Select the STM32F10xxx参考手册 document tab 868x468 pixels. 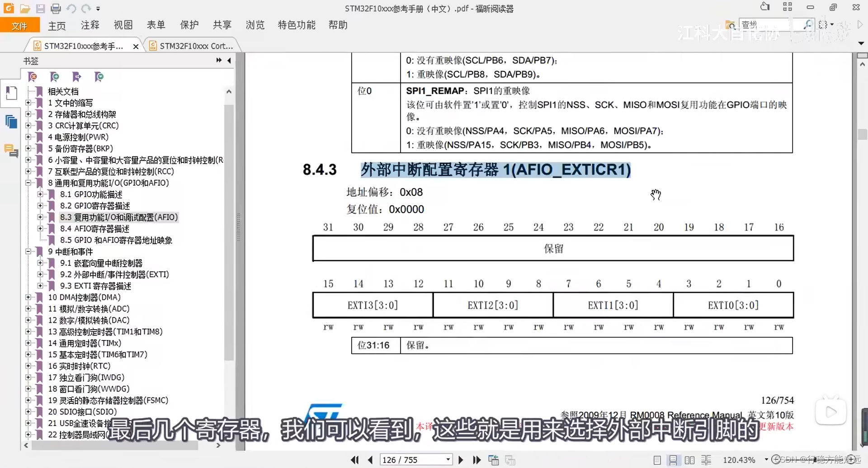click(83, 46)
